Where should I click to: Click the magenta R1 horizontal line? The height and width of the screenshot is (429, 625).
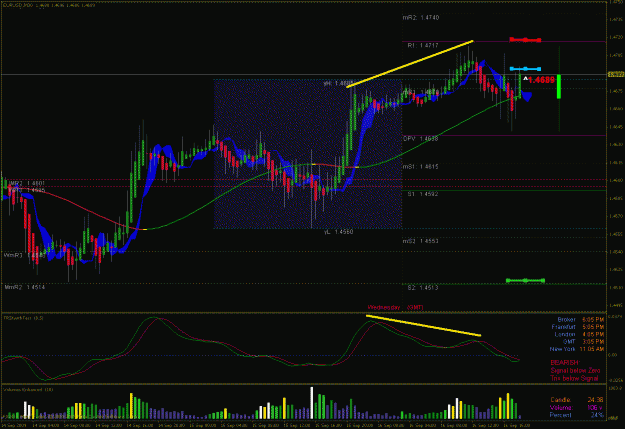coord(504,41)
